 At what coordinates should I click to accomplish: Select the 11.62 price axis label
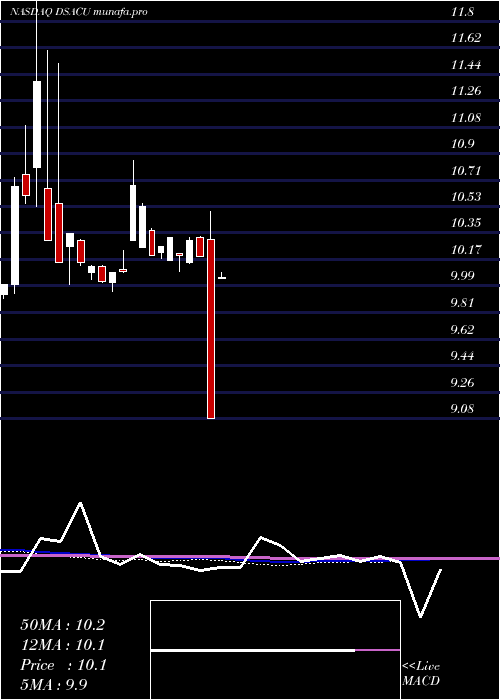pyautogui.click(x=466, y=38)
